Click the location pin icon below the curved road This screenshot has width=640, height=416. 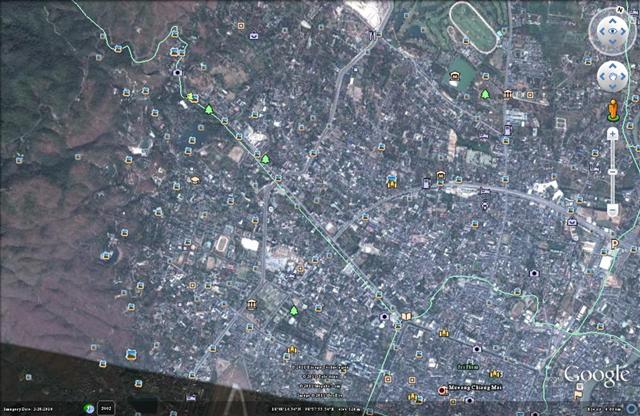(484, 205)
